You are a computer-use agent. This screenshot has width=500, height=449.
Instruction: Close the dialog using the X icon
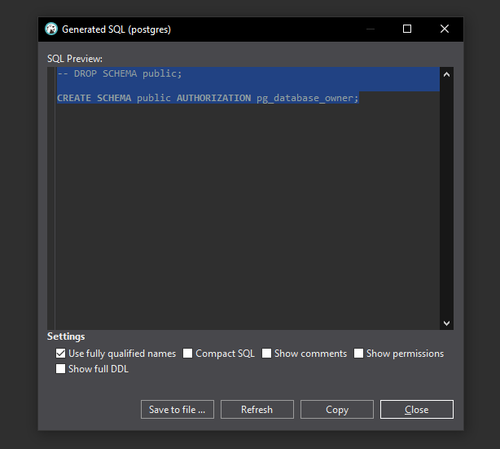click(444, 29)
